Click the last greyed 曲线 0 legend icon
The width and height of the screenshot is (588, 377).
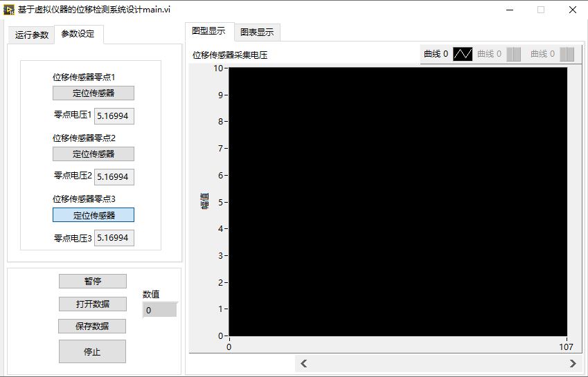click(567, 54)
